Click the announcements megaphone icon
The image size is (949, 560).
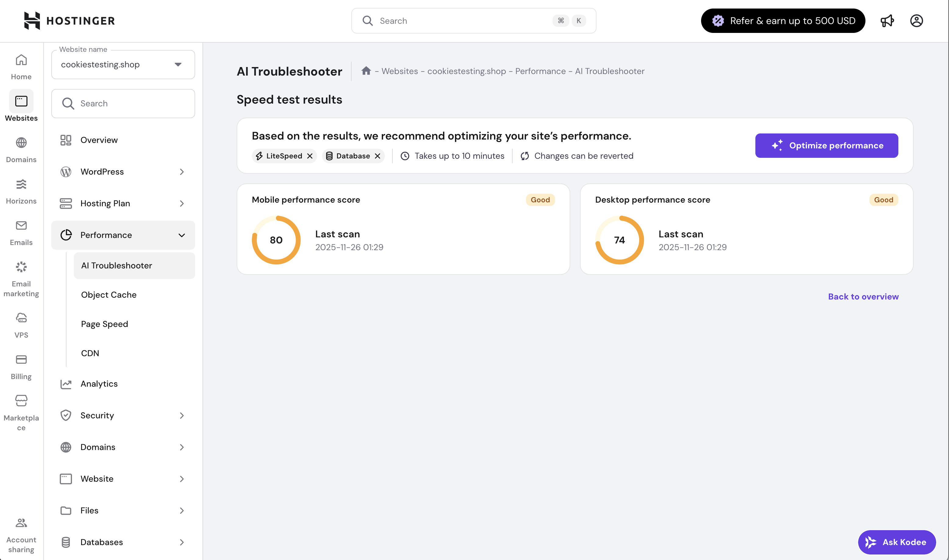[x=887, y=21]
